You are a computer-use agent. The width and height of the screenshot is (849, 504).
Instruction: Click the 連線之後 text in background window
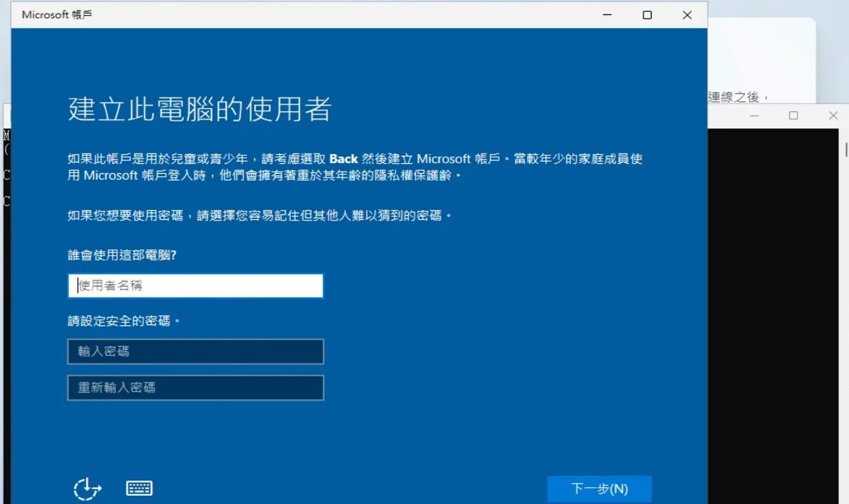(738, 97)
